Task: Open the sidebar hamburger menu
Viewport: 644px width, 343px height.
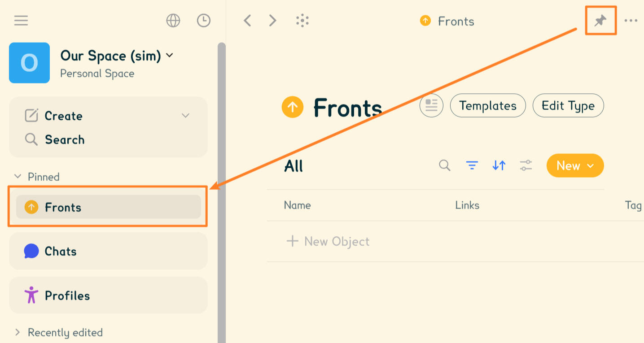Action: point(21,20)
